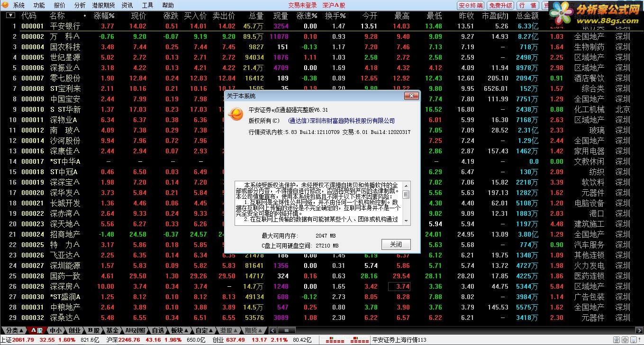Open the 港股期货 menu

click(103, 5)
